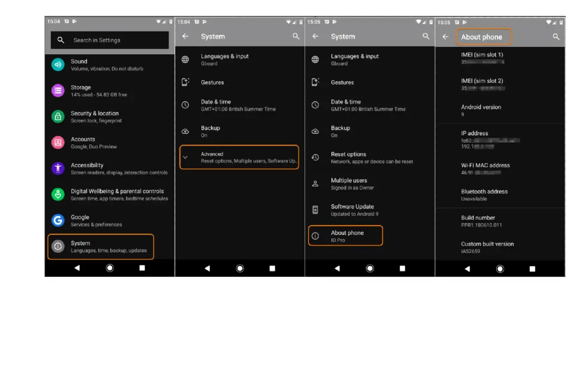Click the Search in Settings field
This screenshot has width=588, height=392.
[x=110, y=40]
